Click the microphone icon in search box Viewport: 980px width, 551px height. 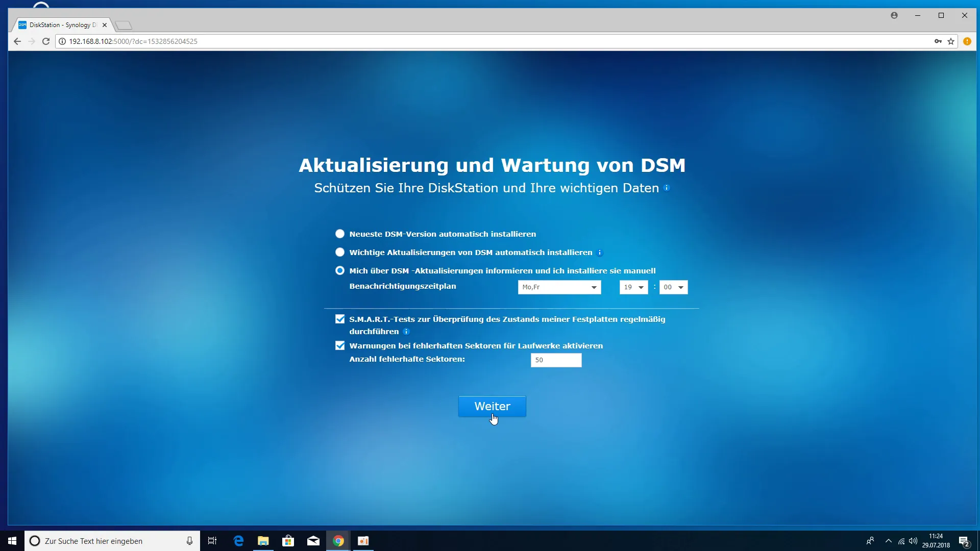(189, 541)
